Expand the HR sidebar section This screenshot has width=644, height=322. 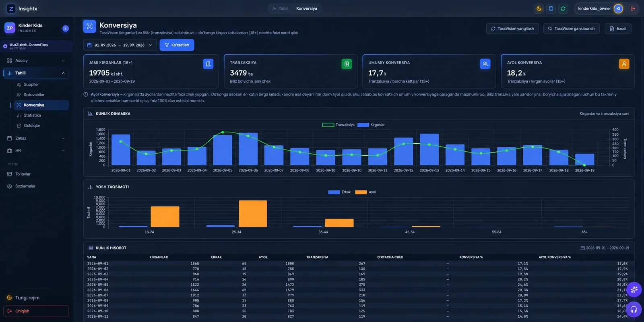36,151
